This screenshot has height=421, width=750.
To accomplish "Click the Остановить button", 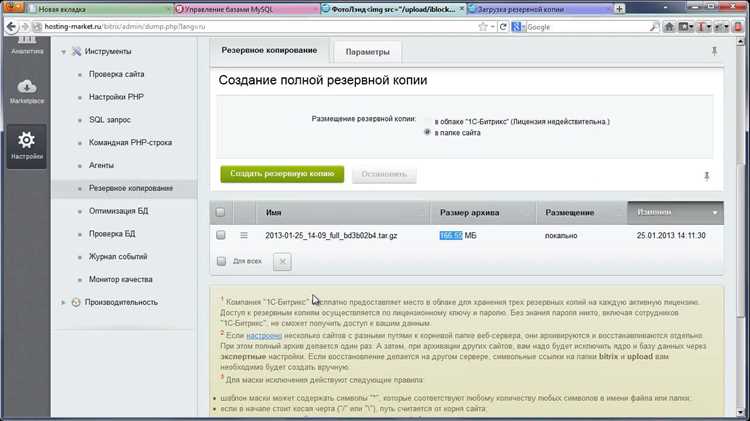I will point(384,174).
